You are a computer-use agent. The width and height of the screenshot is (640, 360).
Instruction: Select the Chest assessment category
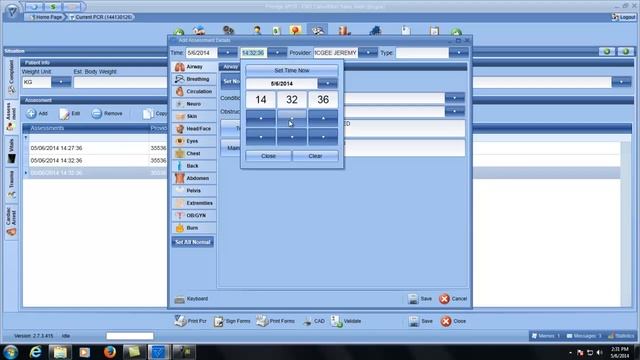(193, 153)
